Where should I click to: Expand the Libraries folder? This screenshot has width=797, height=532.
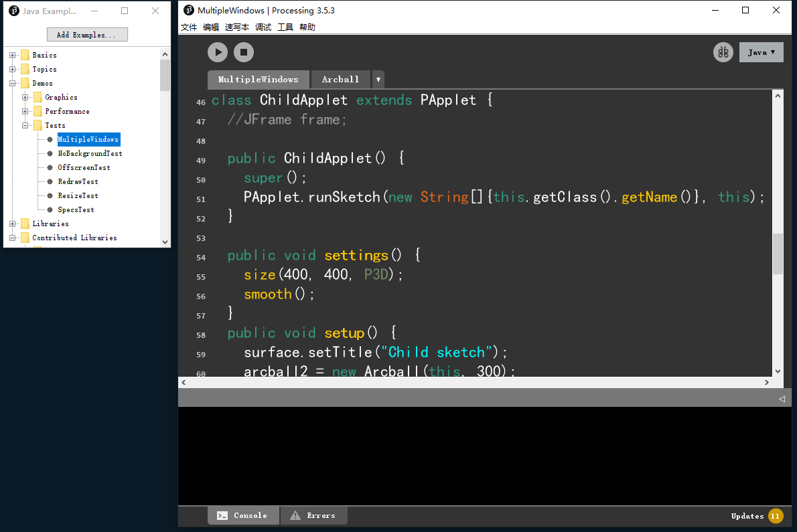(x=13, y=224)
